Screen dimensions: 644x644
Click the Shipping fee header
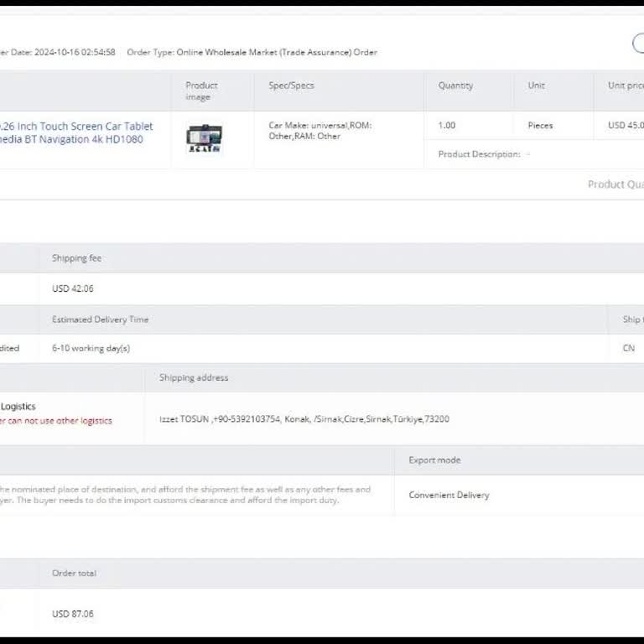click(x=76, y=258)
